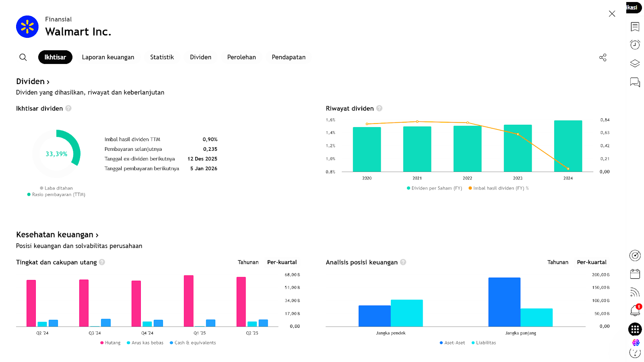Viewport: 644px width, 362px height.
Task: Expand the Kesehatan keuangan section heading
Action: [57, 234]
